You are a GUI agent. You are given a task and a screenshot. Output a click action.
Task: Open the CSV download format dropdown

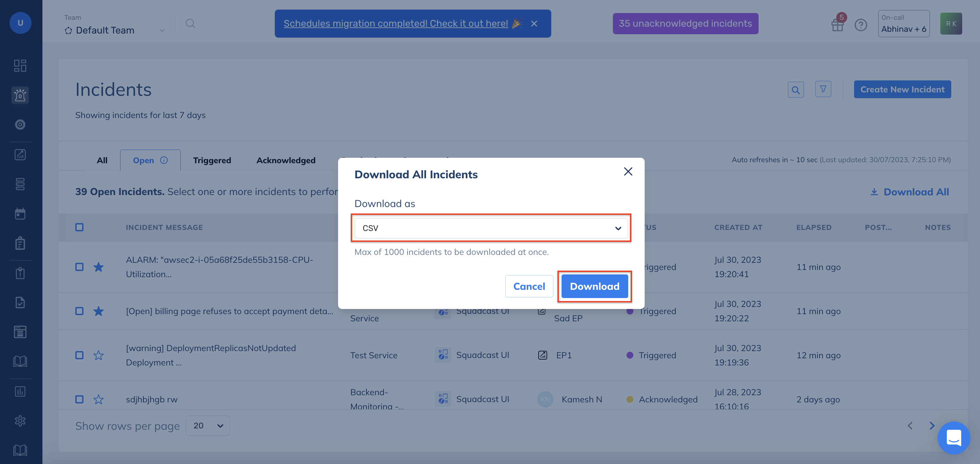(x=491, y=228)
